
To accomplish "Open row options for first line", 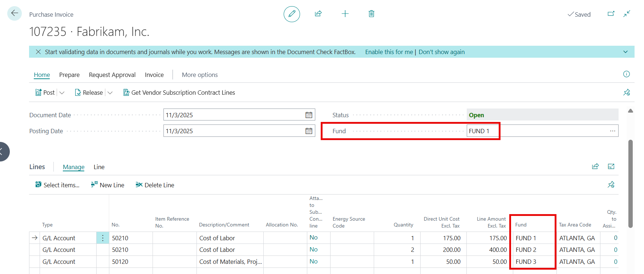I will (103, 238).
